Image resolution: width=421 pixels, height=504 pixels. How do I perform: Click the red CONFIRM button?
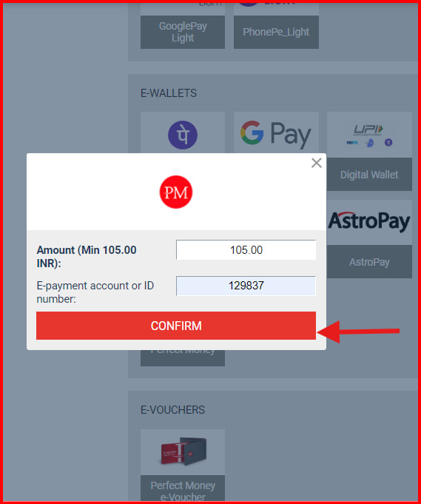(176, 326)
